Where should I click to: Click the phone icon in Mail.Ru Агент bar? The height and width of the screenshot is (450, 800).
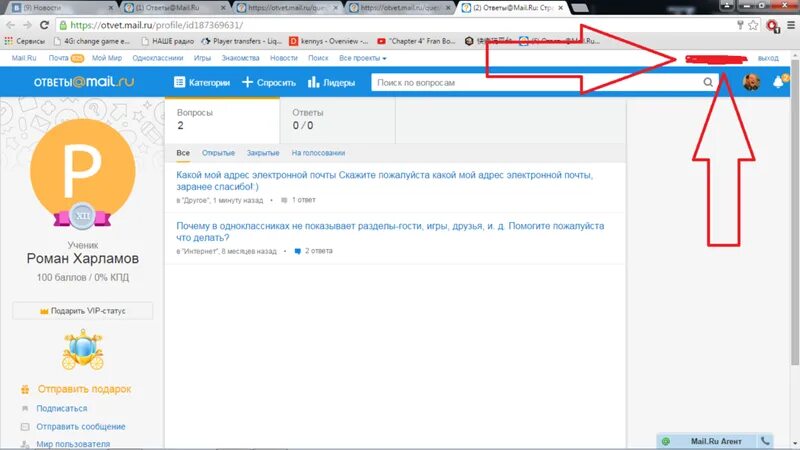click(x=765, y=441)
